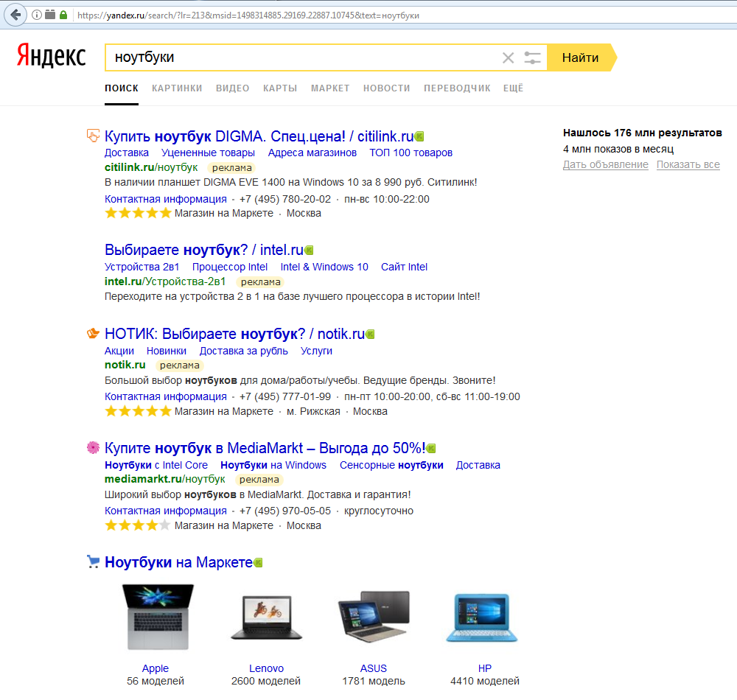Open Процессор Intel sitelink
The width and height of the screenshot is (737, 700).
pyautogui.click(x=230, y=267)
